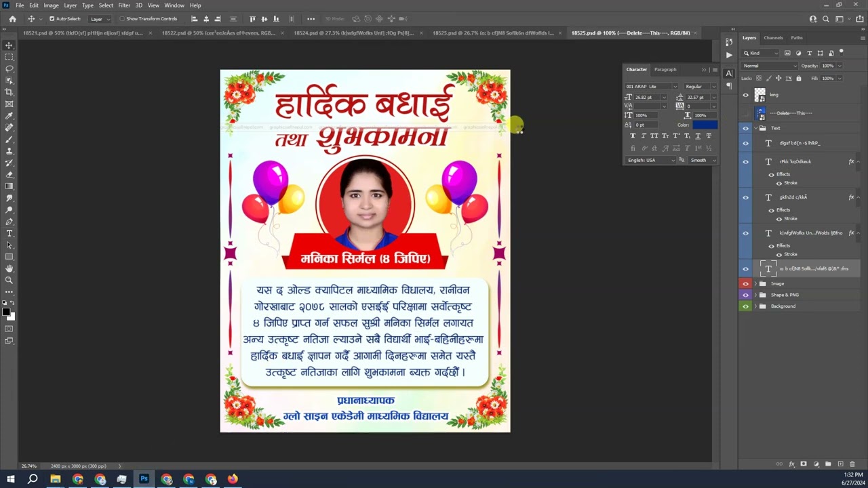
Task: Toggle Auto-Select checkbox
Action: pyautogui.click(x=52, y=19)
